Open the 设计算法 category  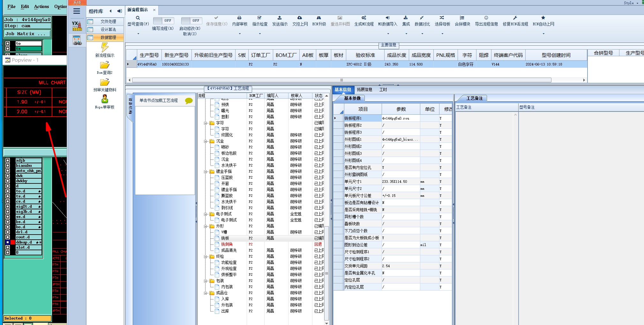(x=105, y=29)
